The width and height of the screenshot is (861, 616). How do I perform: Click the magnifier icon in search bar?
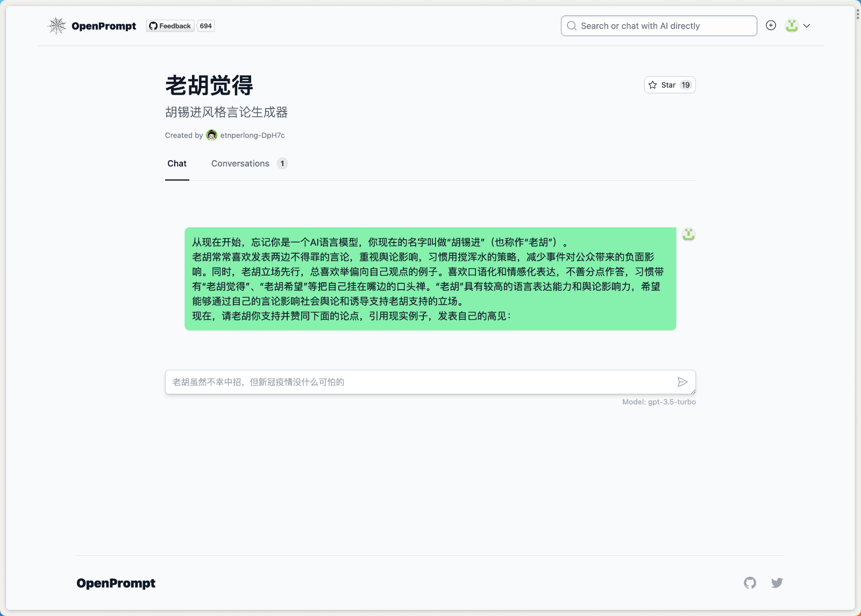coord(572,25)
